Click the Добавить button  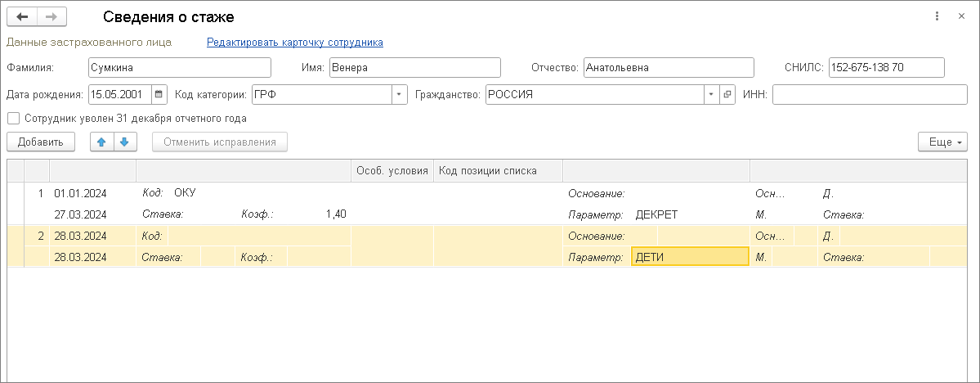[41, 142]
